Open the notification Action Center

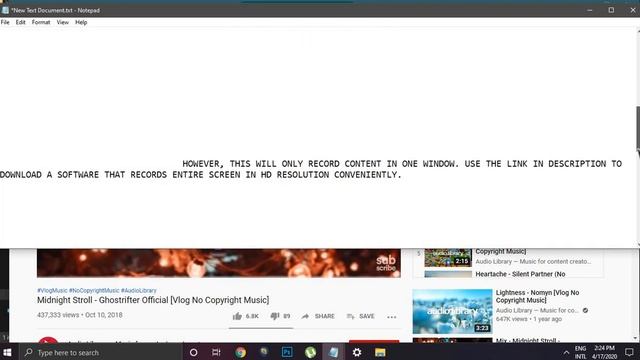pos(629,352)
